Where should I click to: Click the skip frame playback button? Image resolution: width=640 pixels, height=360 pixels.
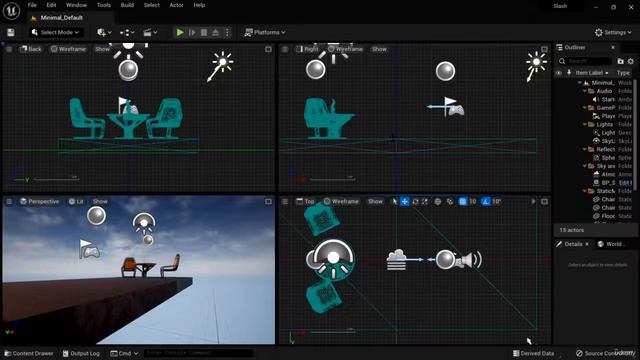(192, 32)
